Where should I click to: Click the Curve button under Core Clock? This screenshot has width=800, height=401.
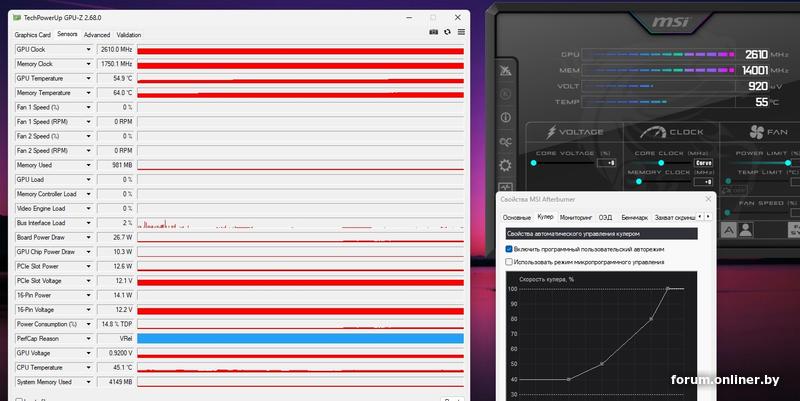(x=704, y=162)
